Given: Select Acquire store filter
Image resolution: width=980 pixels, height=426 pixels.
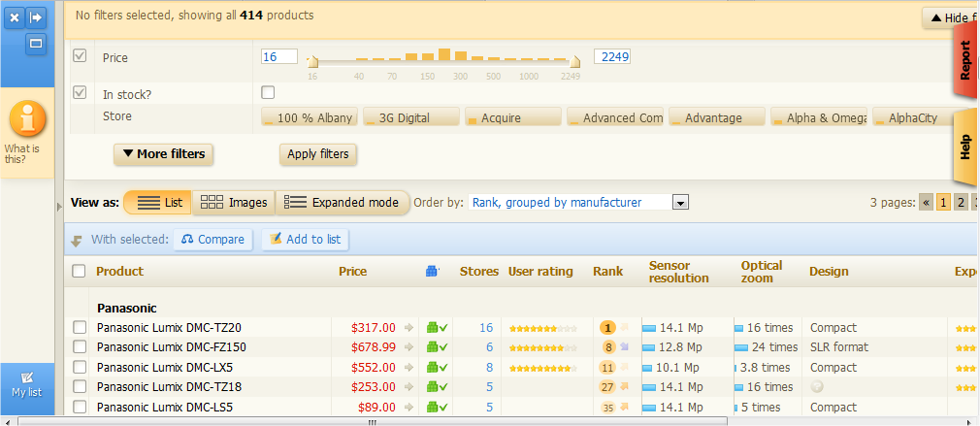Looking at the screenshot, I should (513, 116).
